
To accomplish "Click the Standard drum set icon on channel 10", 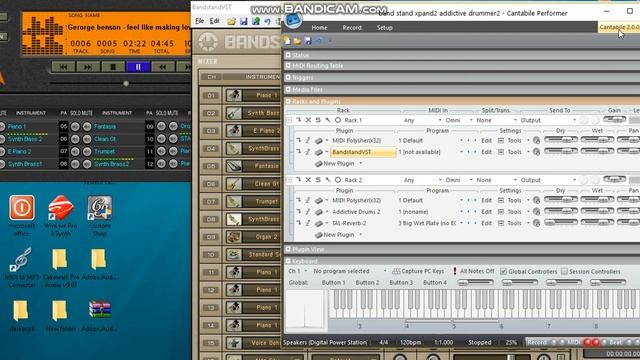I will [234, 255].
